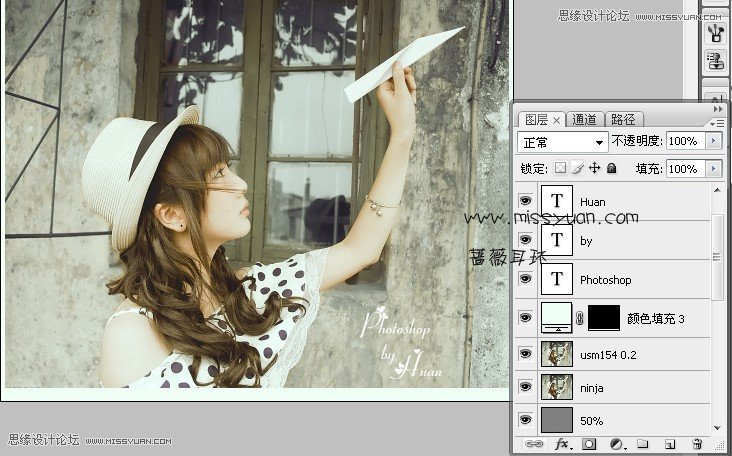Add a layer mask

tap(589, 444)
